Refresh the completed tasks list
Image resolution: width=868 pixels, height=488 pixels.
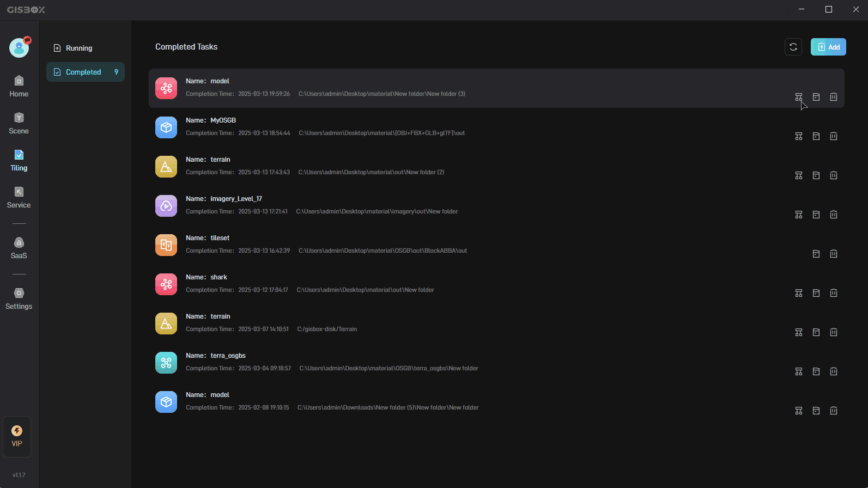(x=793, y=47)
